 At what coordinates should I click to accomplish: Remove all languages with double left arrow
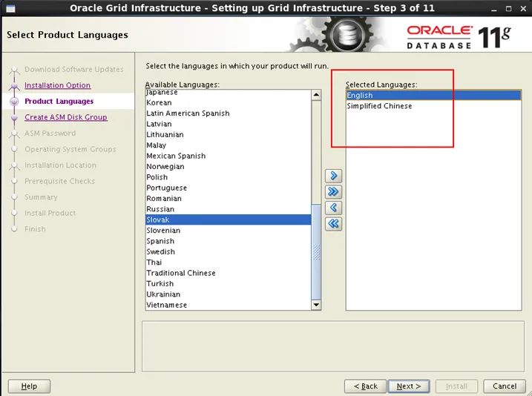pyautogui.click(x=333, y=223)
